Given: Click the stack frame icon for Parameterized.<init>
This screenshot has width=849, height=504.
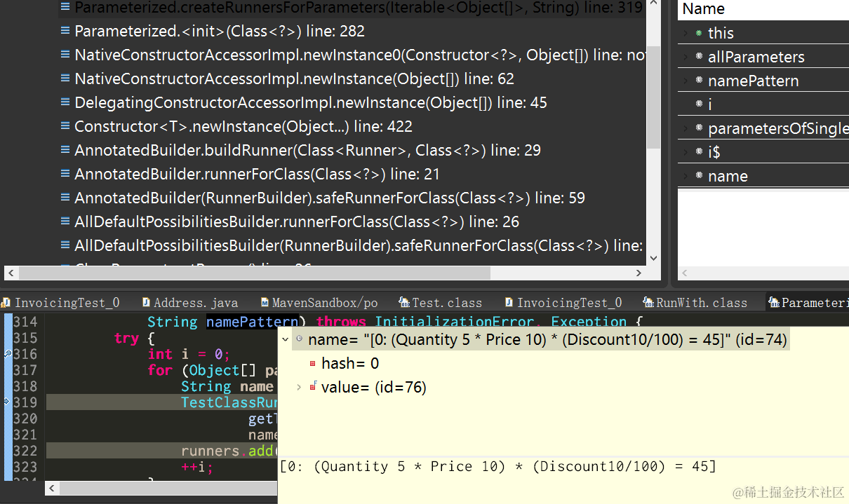Looking at the screenshot, I should [x=65, y=31].
